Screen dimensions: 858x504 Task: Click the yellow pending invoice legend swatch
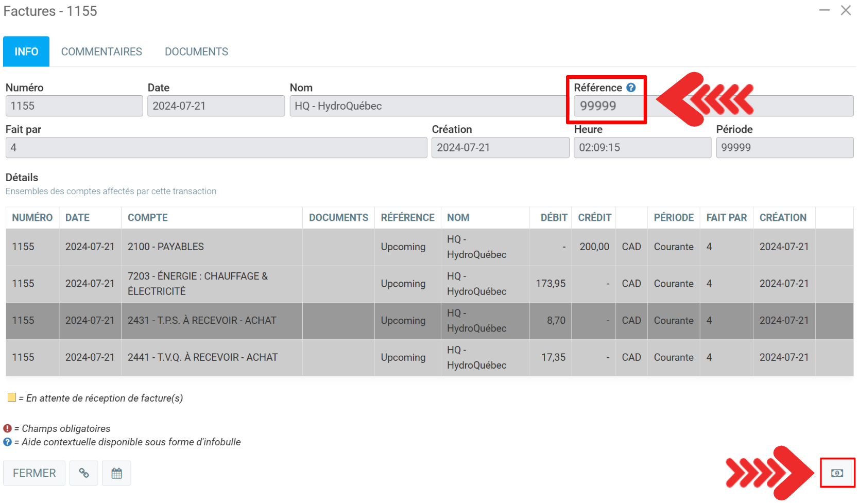(12, 397)
